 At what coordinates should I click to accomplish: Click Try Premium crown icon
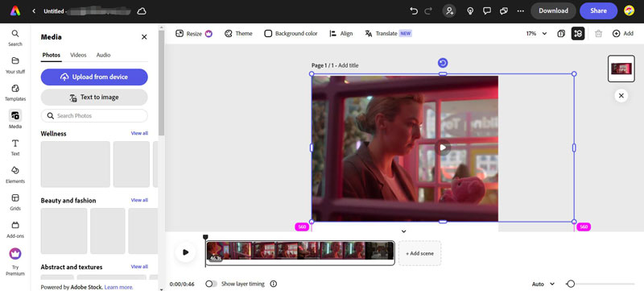coord(15,254)
